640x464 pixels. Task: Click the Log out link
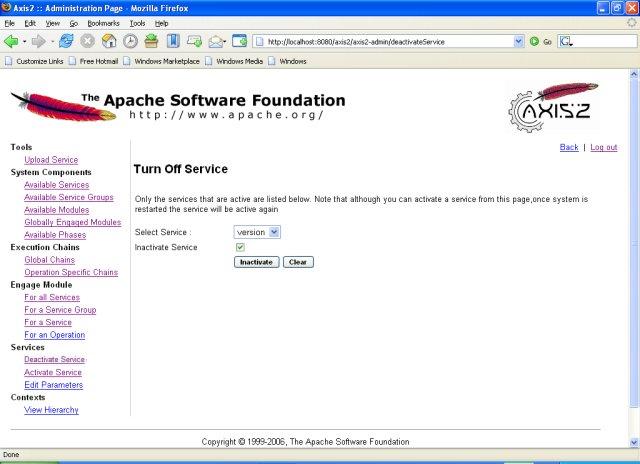click(603, 147)
